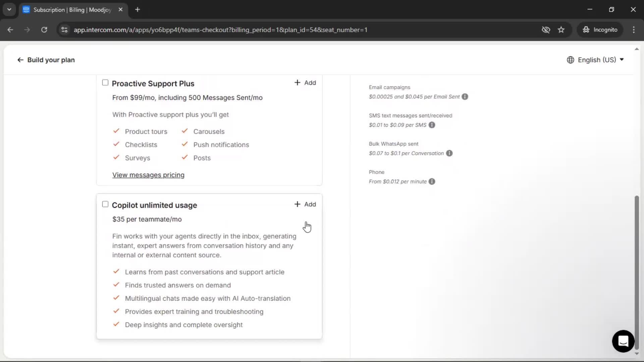Image resolution: width=644 pixels, height=362 pixels.
Task: Click the globe language icon
Action: coord(570,60)
